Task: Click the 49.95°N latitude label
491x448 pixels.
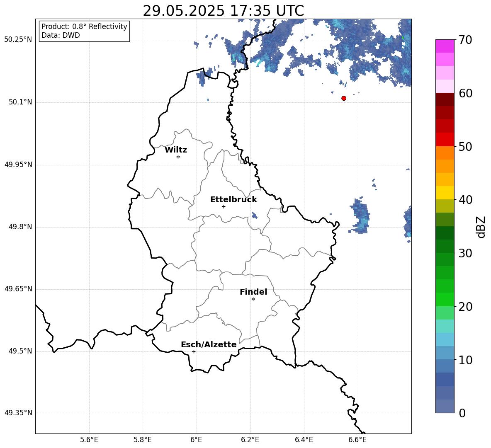Action: pyautogui.click(x=18, y=165)
